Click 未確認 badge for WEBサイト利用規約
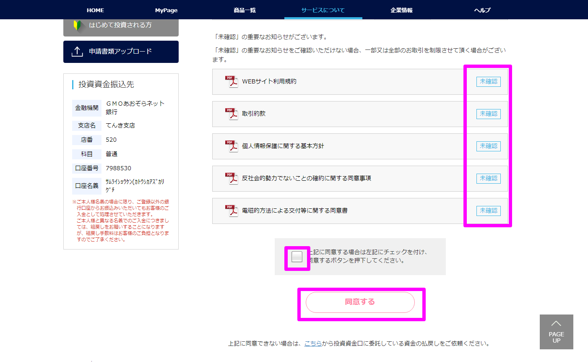 488,82
